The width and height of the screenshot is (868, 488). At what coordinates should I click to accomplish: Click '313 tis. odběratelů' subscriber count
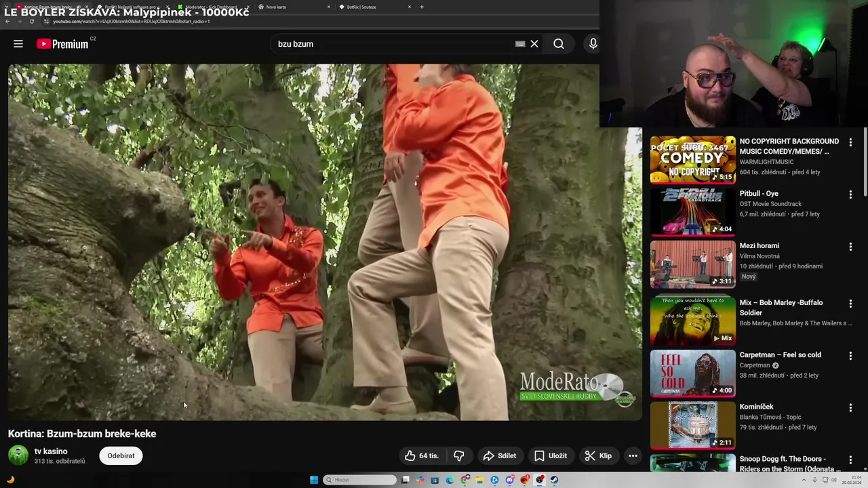click(60, 462)
